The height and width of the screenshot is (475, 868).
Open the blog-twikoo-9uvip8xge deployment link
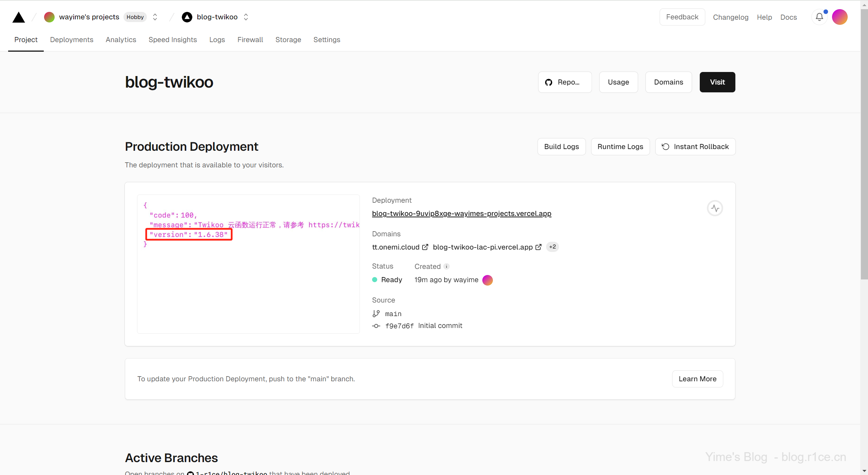pyautogui.click(x=461, y=214)
